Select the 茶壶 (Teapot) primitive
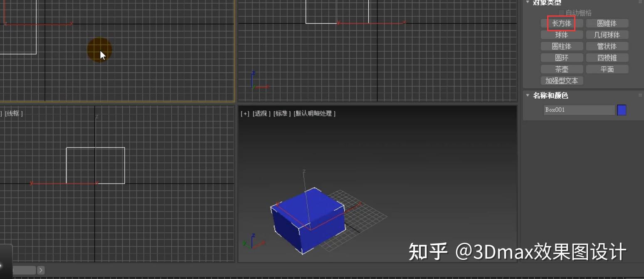Image resolution: width=644 pixels, height=279 pixels. pos(561,69)
